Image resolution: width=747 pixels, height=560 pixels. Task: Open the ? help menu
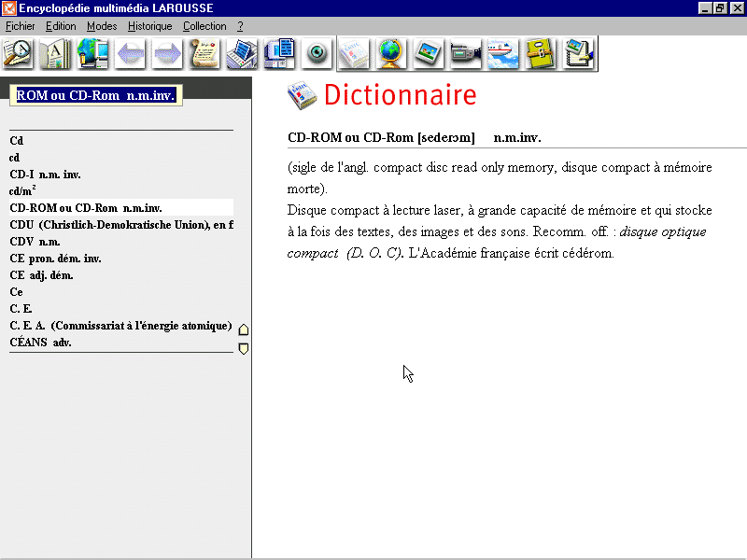click(240, 26)
